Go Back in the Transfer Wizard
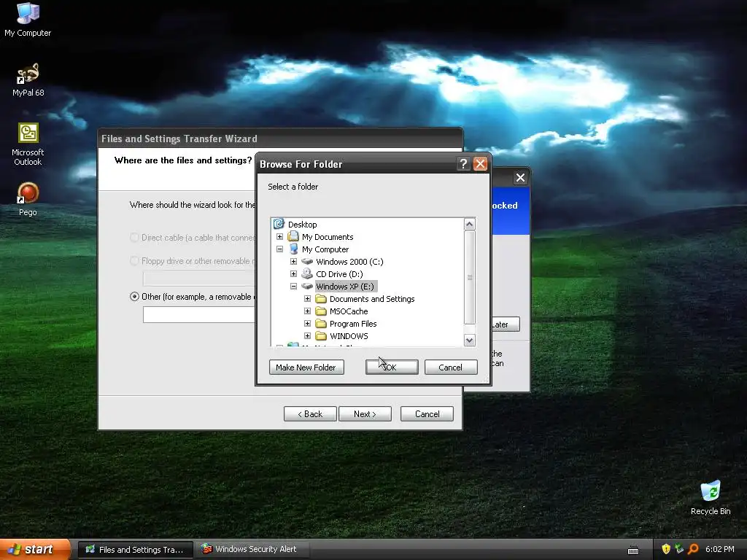Viewport: 747px width, 560px height. (x=310, y=414)
